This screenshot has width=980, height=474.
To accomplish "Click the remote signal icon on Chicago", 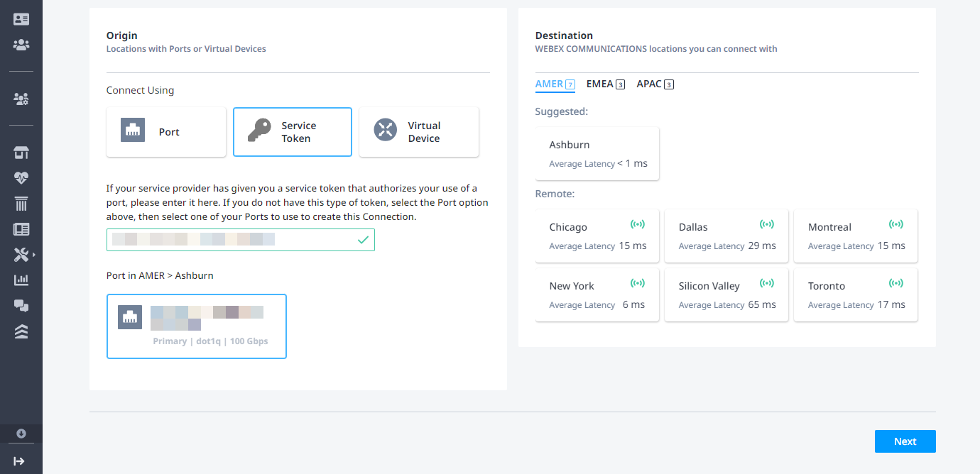I will coord(638,224).
